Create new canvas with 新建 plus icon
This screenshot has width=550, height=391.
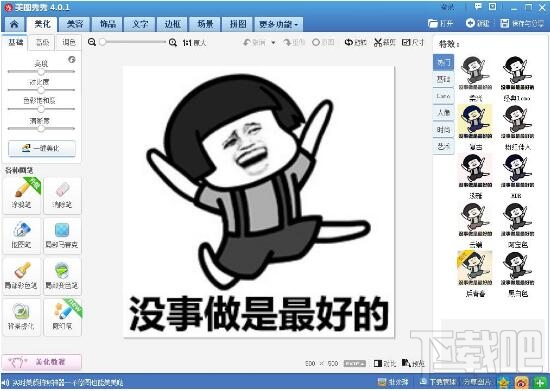click(x=477, y=23)
